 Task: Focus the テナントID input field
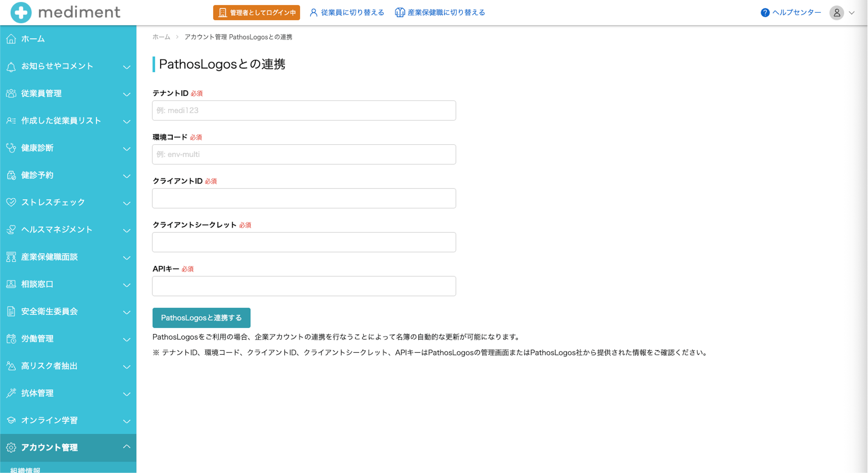(303, 110)
